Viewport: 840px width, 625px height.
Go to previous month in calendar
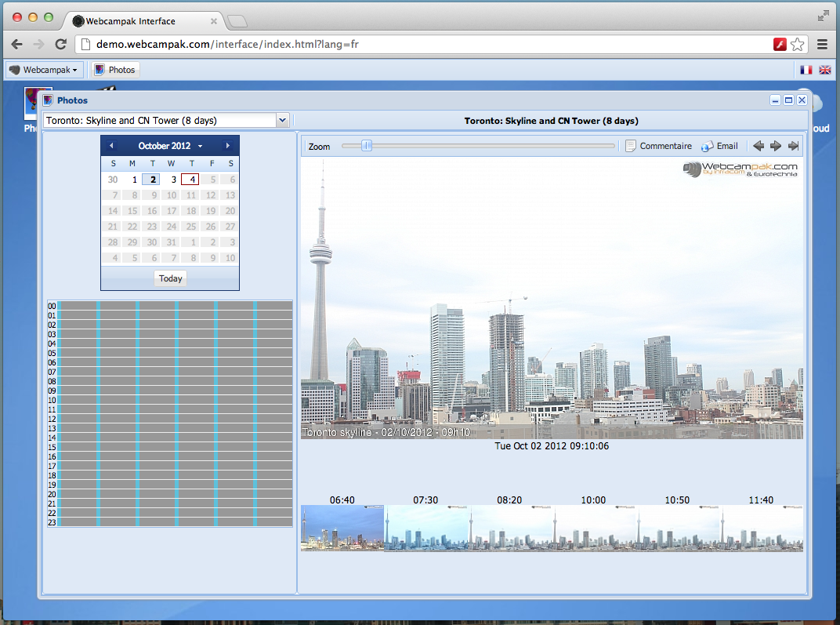[111, 145]
